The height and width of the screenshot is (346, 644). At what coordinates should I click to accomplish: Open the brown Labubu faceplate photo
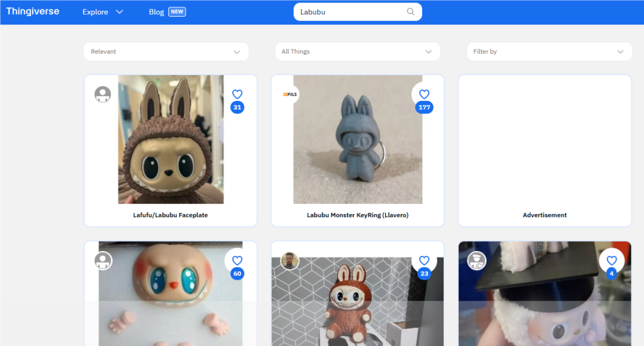pos(171,140)
